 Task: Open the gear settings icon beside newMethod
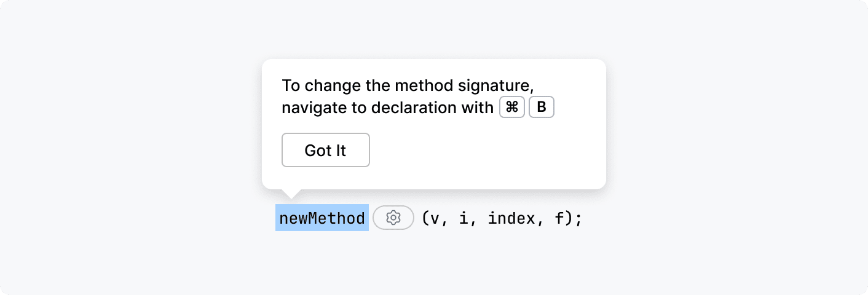coord(393,218)
